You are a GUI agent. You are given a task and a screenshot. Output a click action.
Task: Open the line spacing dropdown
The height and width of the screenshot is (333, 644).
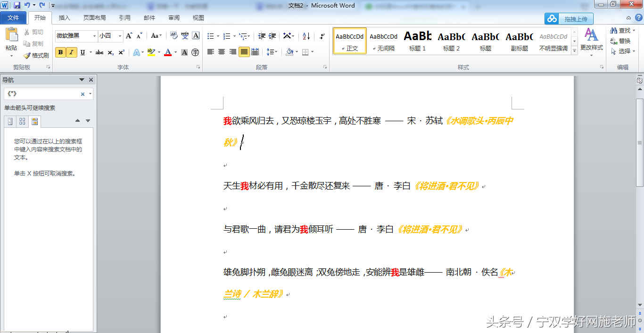pos(272,52)
